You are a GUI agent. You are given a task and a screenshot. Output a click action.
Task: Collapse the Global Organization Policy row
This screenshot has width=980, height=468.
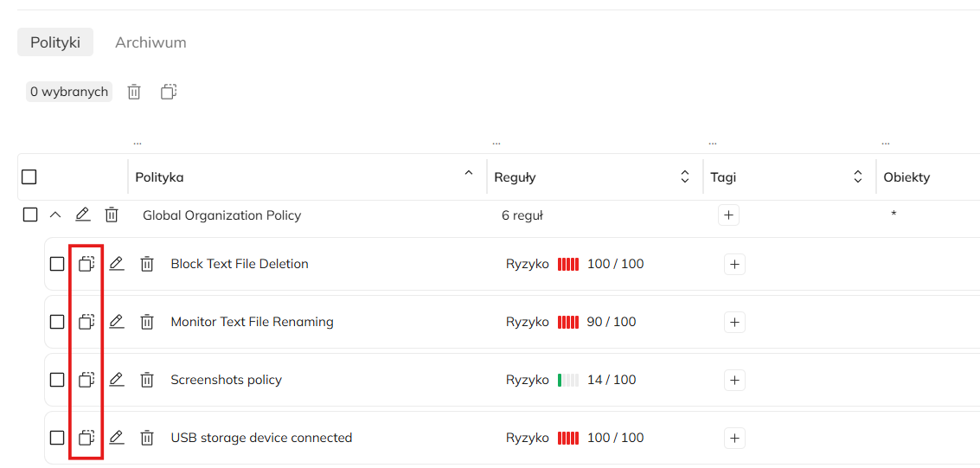click(x=54, y=215)
